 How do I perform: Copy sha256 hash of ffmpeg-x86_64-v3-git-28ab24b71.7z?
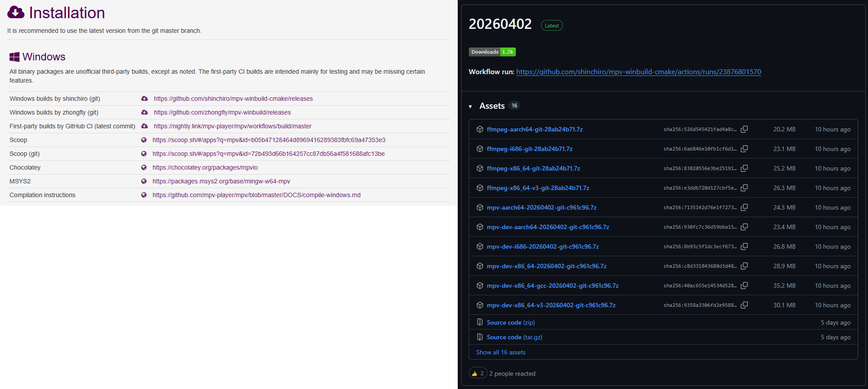[x=744, y=188]
